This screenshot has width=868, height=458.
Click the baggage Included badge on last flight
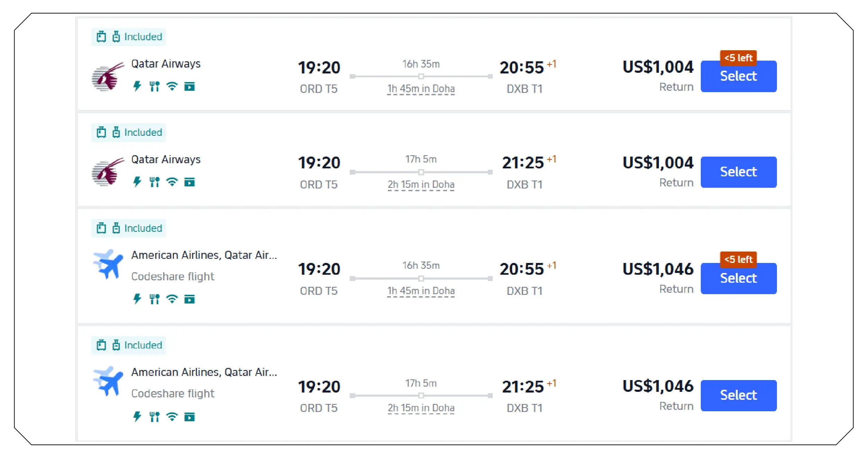coord(129,345)
